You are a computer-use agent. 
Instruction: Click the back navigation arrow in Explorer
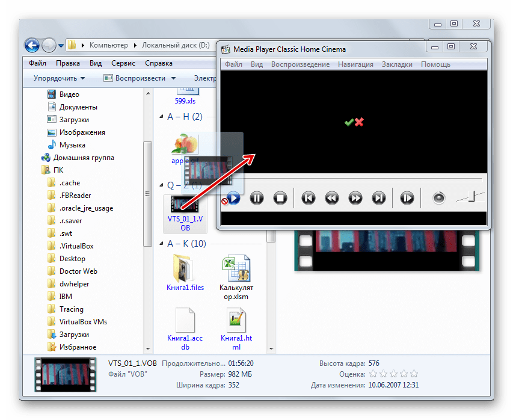pos(31,45)
